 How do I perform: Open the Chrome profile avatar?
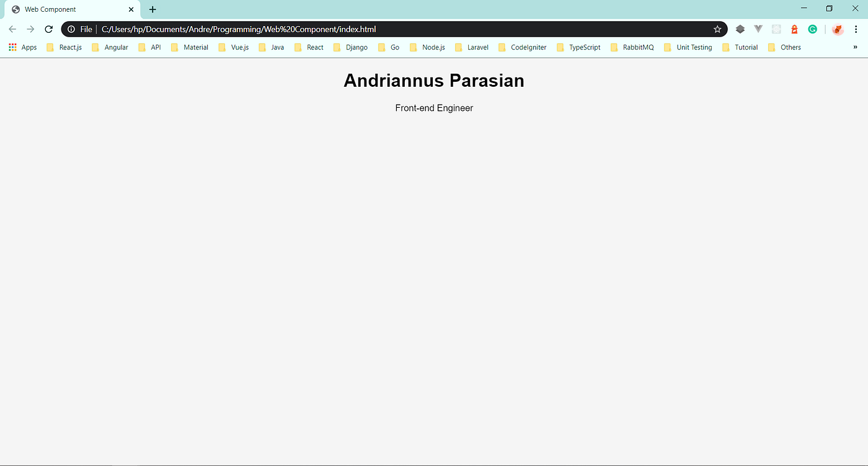tap(838, 29)
